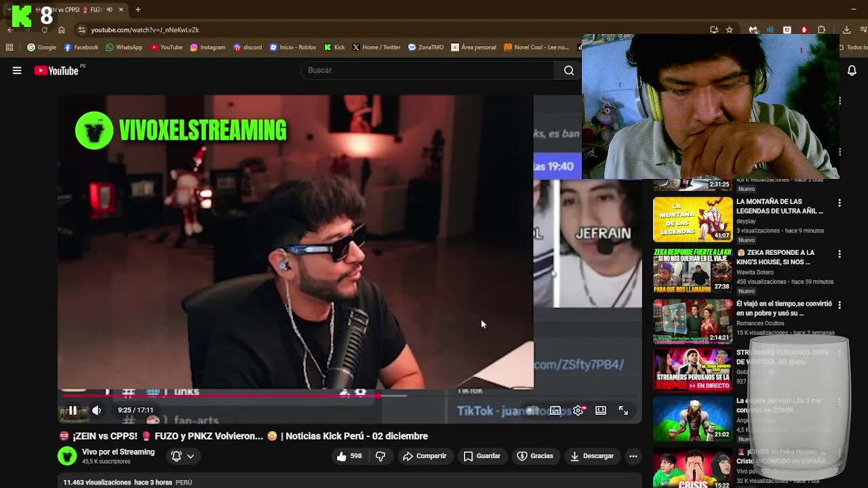Screen dimensions: 868x488
Task: Open the Instagram bookmark
Action: coord(208,47)
